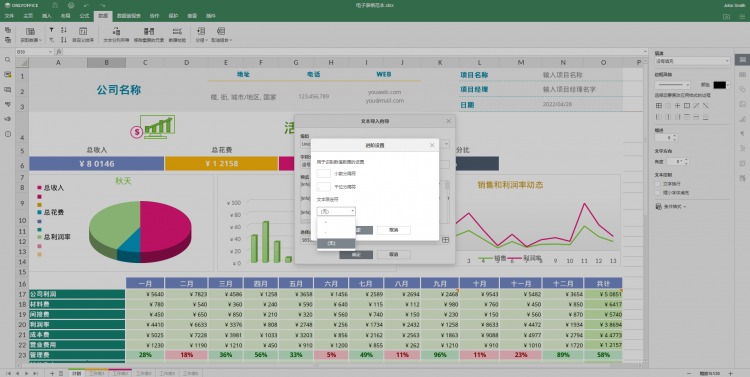Viewport: 750px width, 377px height.
Task: Open the search panel from left sidebar
Action: 8,60
